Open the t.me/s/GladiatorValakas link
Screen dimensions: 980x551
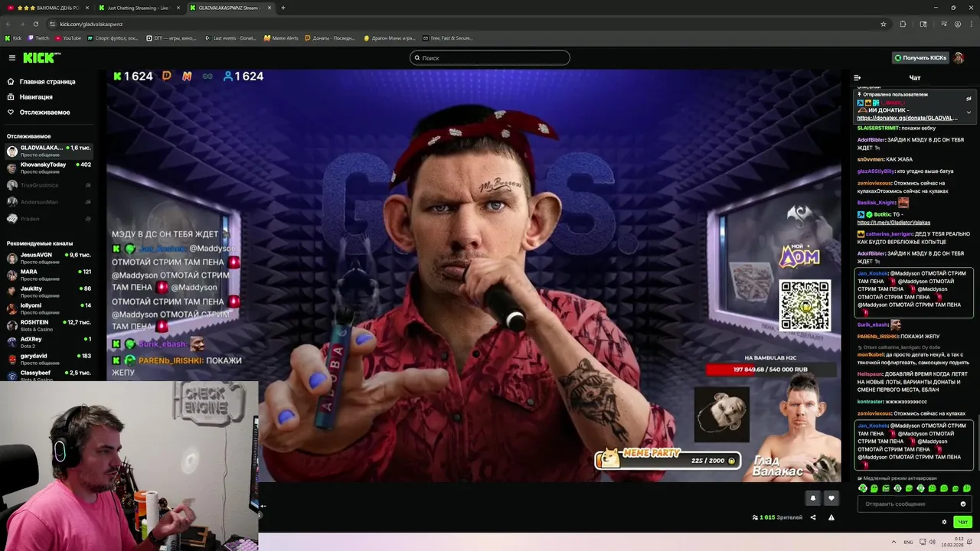[893, 223]
